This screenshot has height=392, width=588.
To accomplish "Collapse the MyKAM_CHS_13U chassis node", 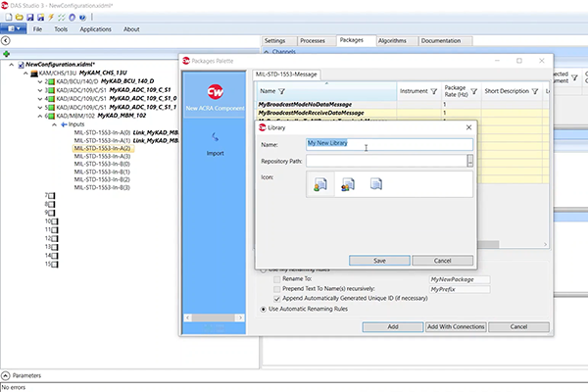I will [x=25, y=73].
